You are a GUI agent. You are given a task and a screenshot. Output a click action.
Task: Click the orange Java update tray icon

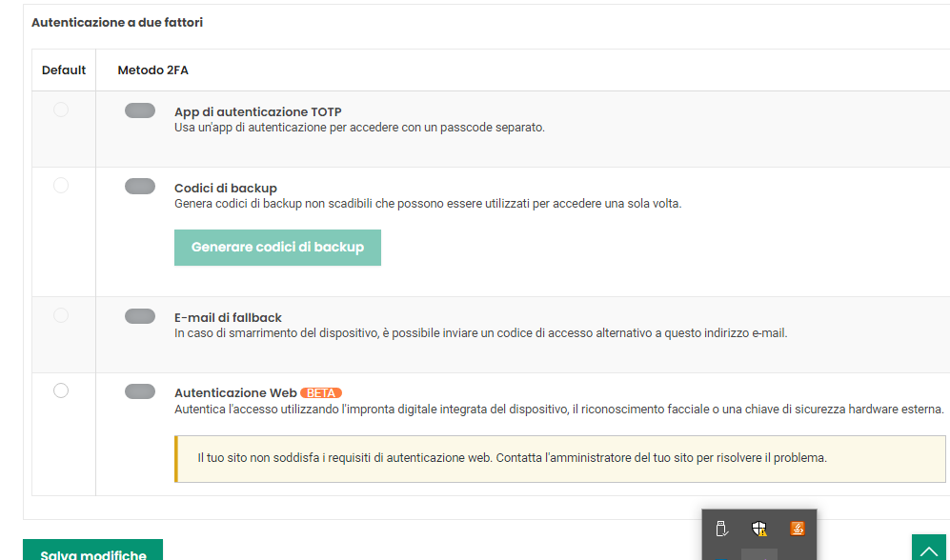798,529
